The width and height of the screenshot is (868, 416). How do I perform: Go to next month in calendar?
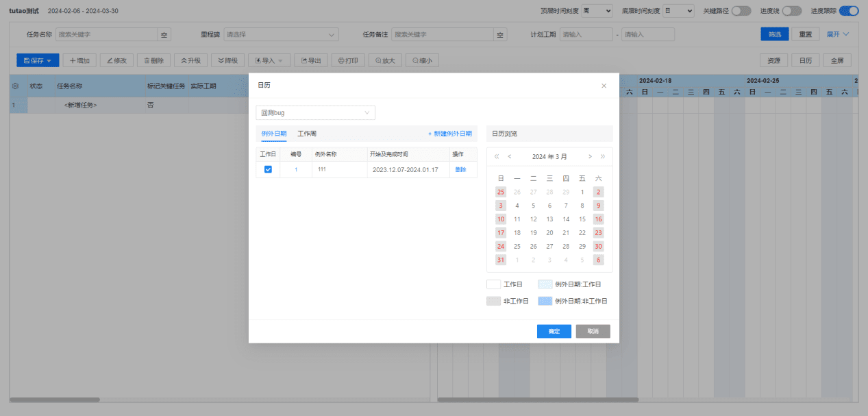coord(590,157)
